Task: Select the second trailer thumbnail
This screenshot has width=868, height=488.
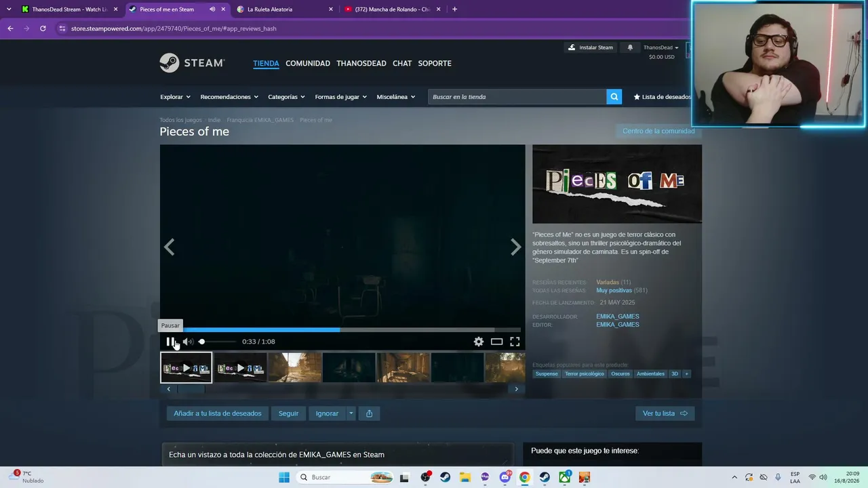Action: (x=241, y=368)
